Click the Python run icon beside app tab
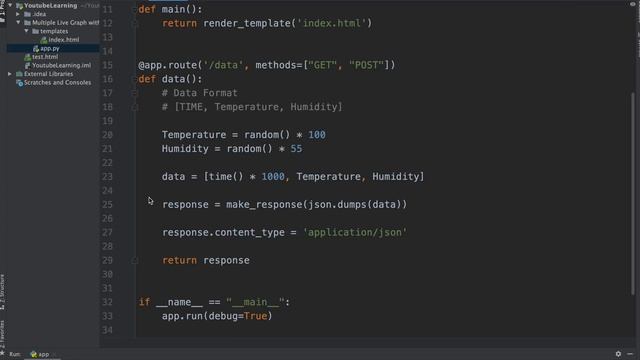The image size is (640, 360). click(33, 354)
